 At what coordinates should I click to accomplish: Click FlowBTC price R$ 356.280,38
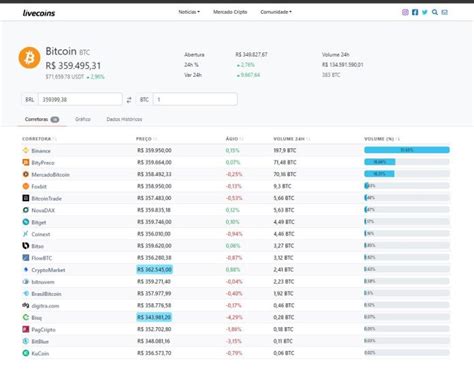[154, 258]
